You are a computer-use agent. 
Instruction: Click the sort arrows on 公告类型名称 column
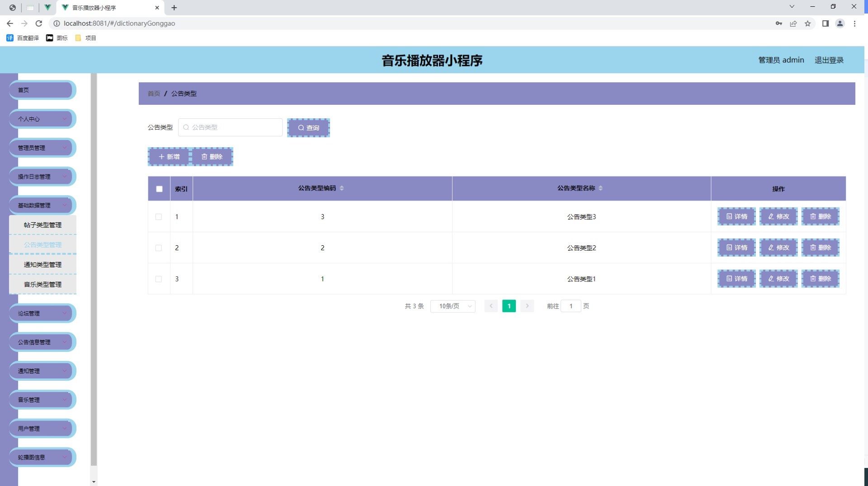600,188
